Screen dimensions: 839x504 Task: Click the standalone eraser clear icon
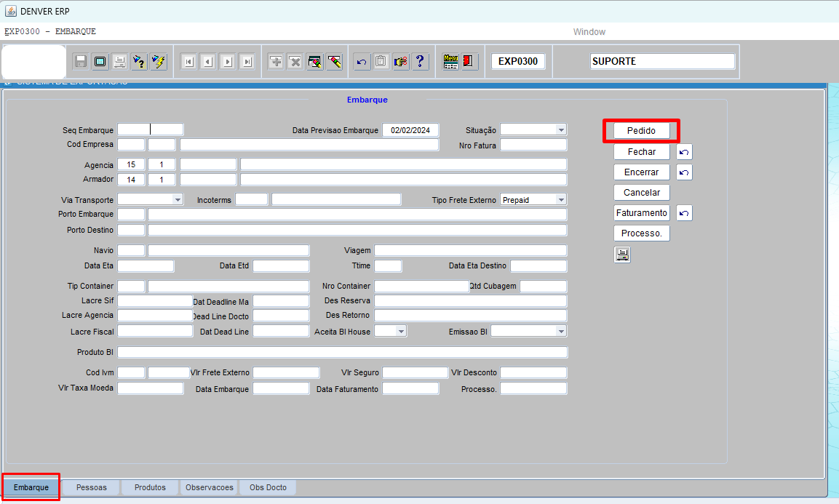335,62
